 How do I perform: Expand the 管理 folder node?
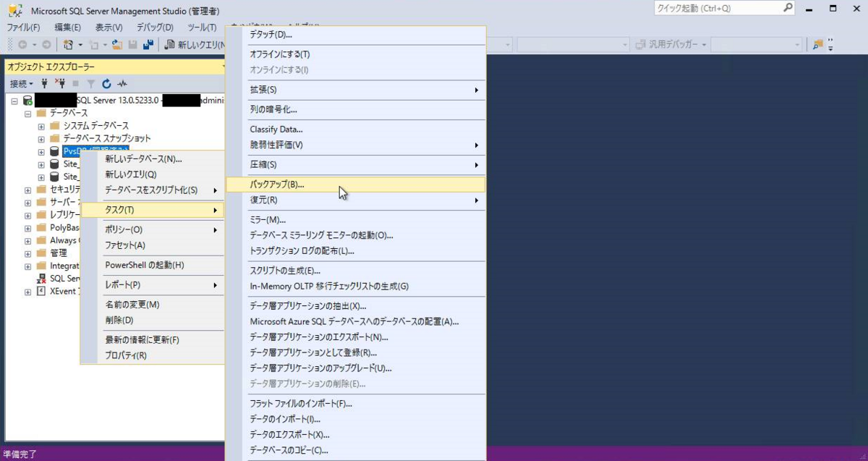pos(27,253)
